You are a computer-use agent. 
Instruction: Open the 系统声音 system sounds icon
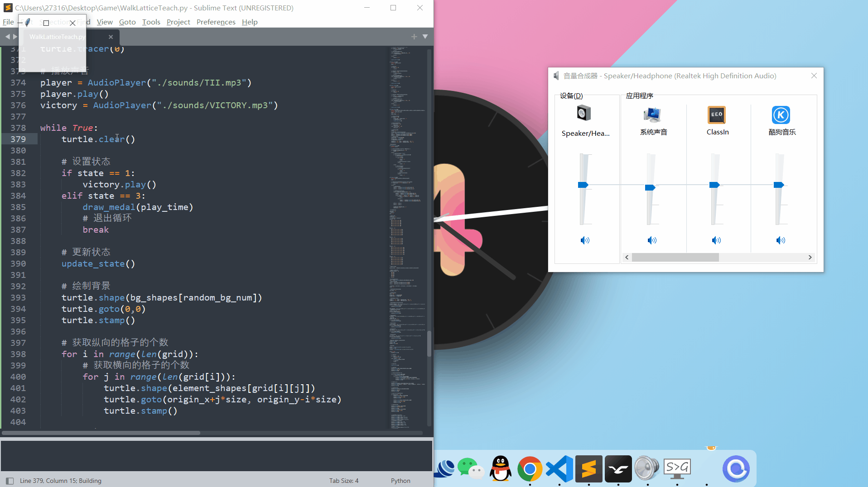(652, 115)
